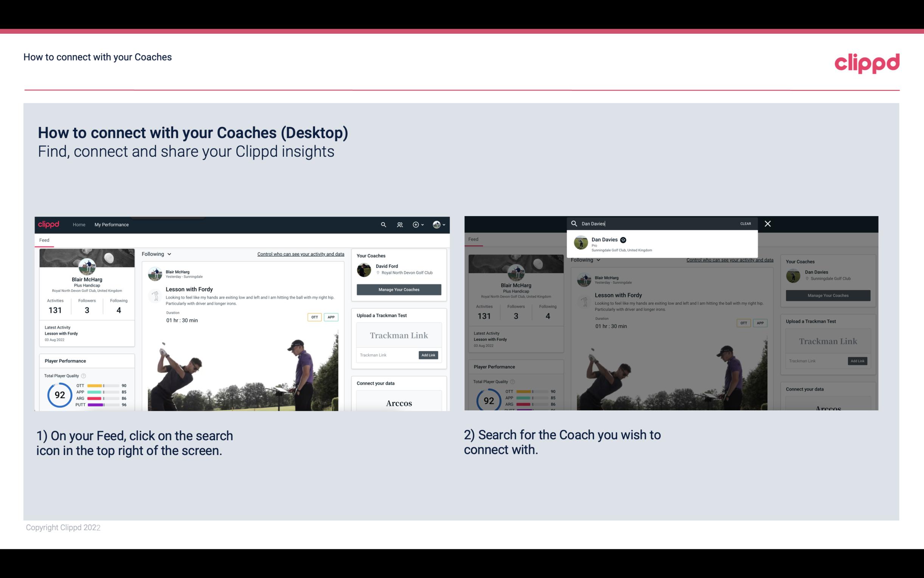924x578 pixels.
Task: Expand the My Performance nav dropdown
Action: tap(111, 224)
